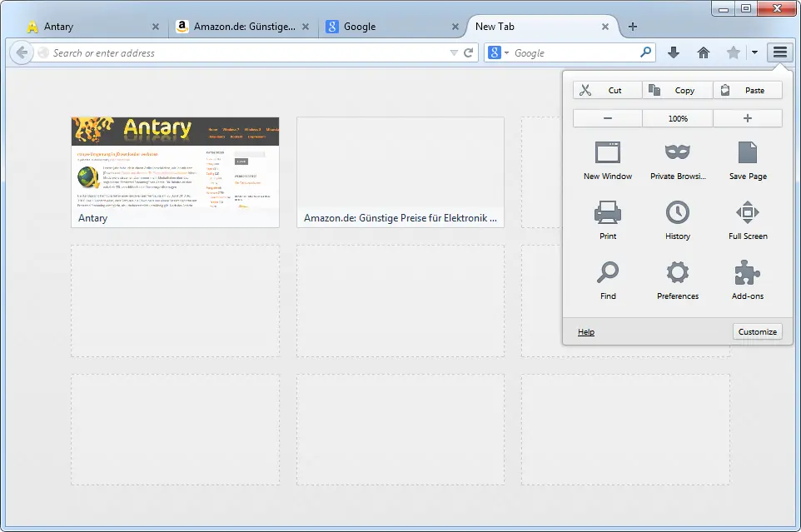Click the Cut button

pyautogui.click(x=607, y=91)
